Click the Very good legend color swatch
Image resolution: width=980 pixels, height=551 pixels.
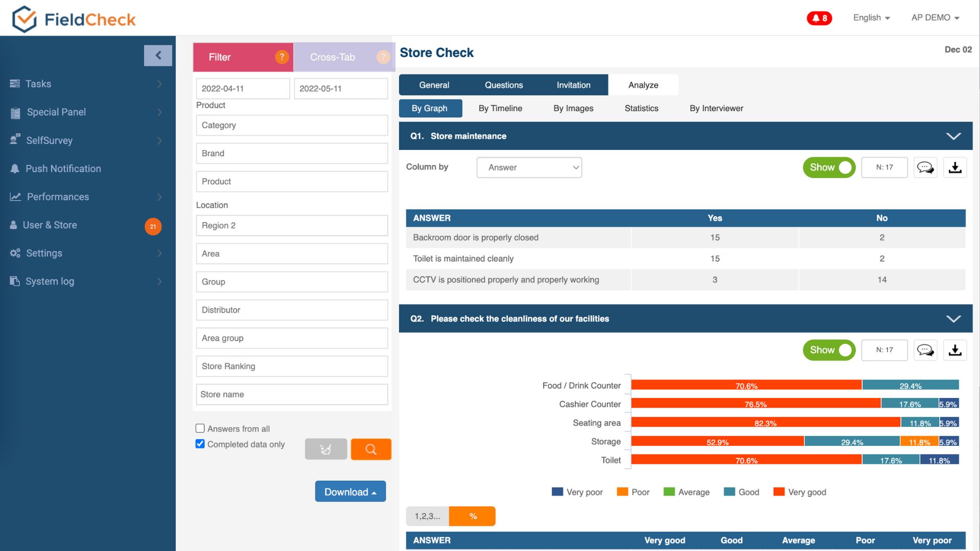[779, 492]
